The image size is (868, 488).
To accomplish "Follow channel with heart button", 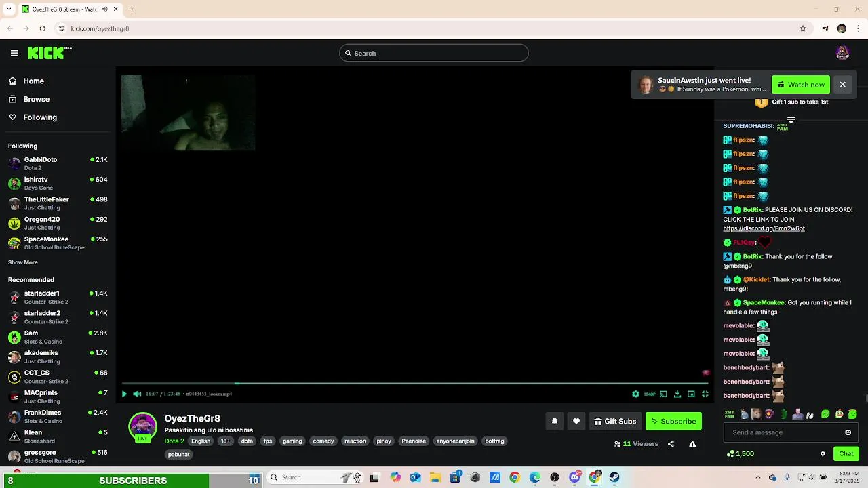I will click(x=576, y=421).
